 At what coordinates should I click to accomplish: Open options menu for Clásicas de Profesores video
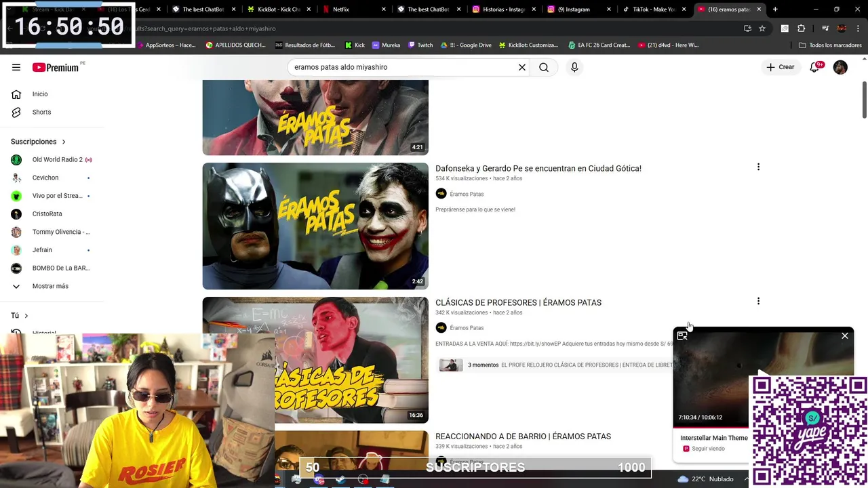[x=758, y=301]
